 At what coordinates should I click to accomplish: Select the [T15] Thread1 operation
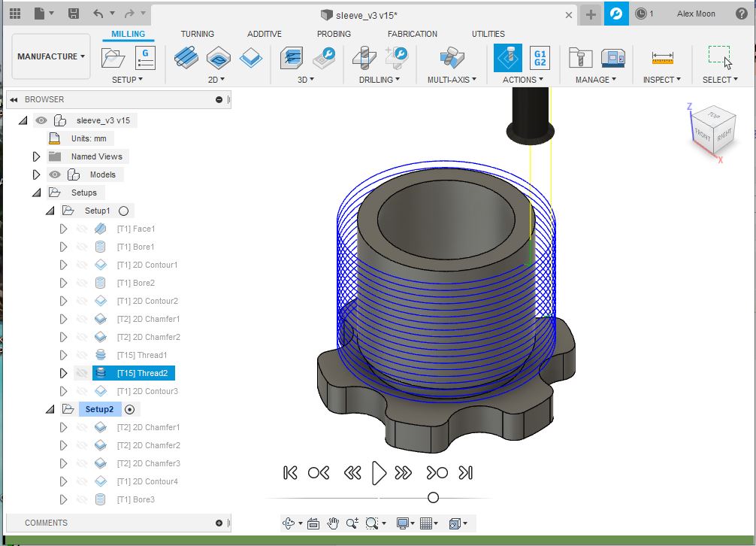[142, 355]
